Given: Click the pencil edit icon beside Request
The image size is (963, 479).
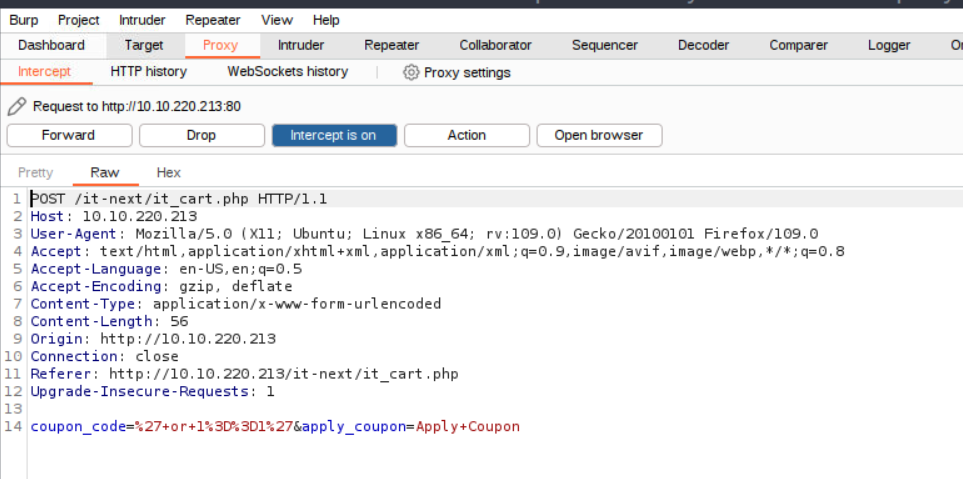Looking at the screenshot, I should tap(16, 106).
